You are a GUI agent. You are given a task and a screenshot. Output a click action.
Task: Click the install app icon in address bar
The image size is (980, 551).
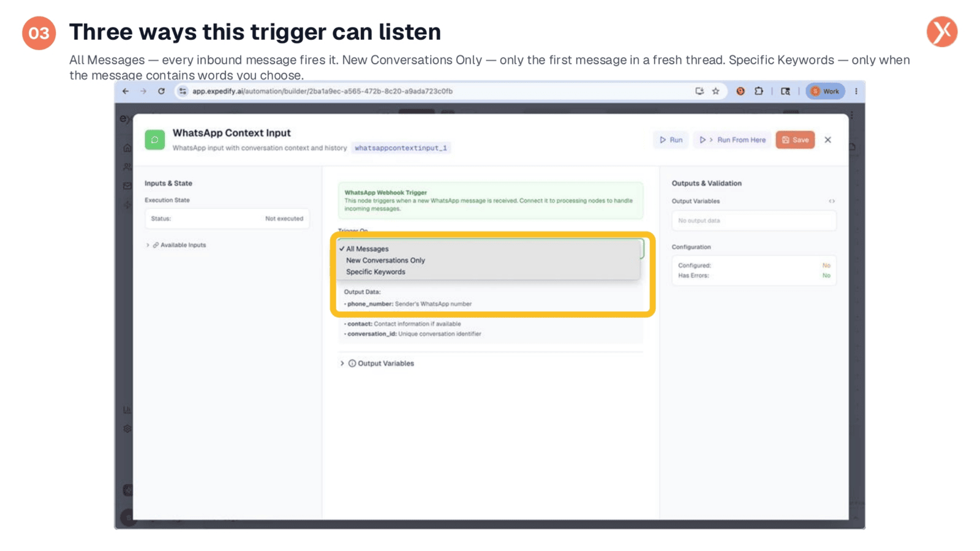click(699, 91)
